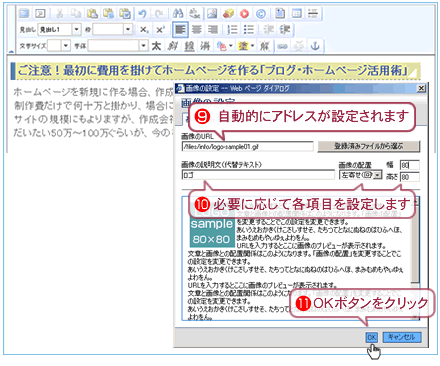
Task: Click the 解 remove-formatting icon
Action: (x=264, y=46)
